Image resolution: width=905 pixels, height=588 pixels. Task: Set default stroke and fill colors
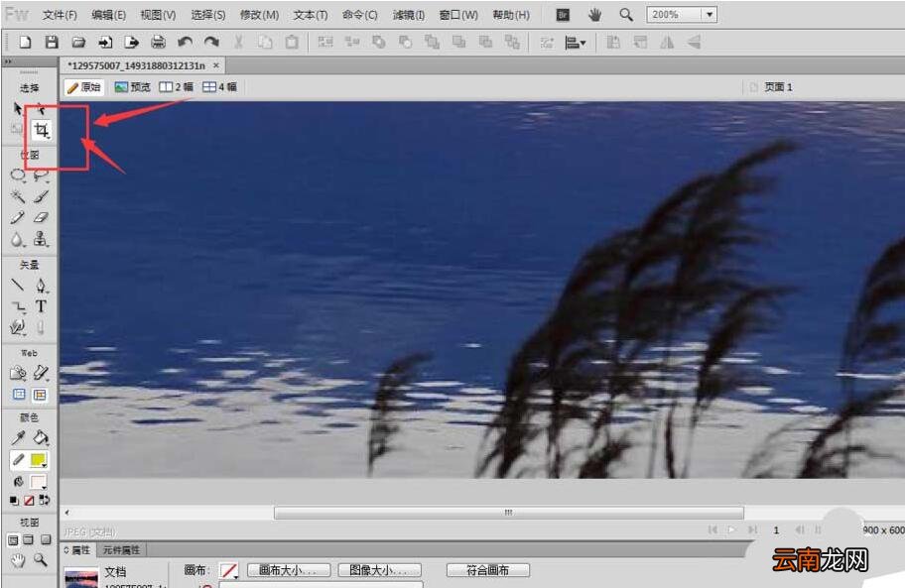[x=14, y=501]
